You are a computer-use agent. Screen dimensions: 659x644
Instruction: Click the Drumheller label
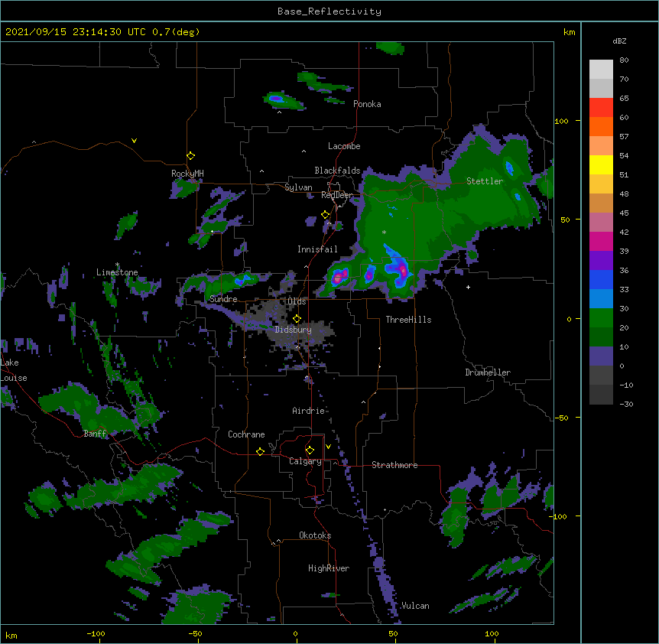[x=488, y=372]
